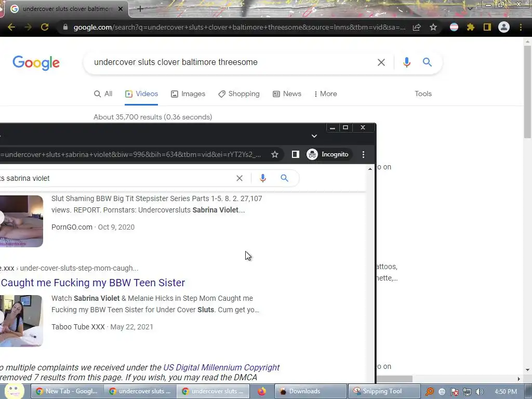Screen dimensions: 532x399
Task: Open the flag Action Center tray icon
Action: pos(454,392)
